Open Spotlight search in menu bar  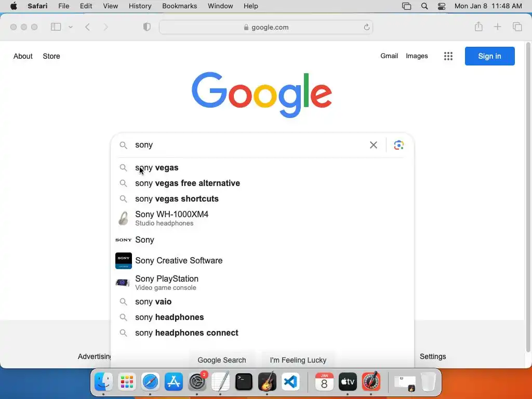tap(424, 6)
